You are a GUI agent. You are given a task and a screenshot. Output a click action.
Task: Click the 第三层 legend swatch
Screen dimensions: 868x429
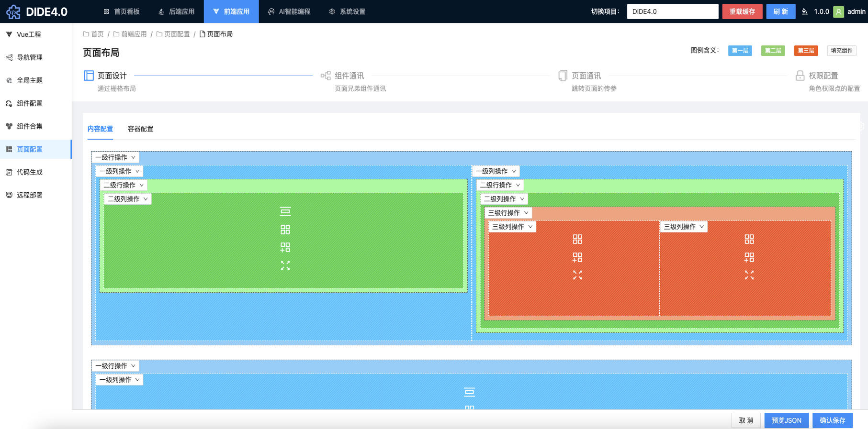point(806,51)
